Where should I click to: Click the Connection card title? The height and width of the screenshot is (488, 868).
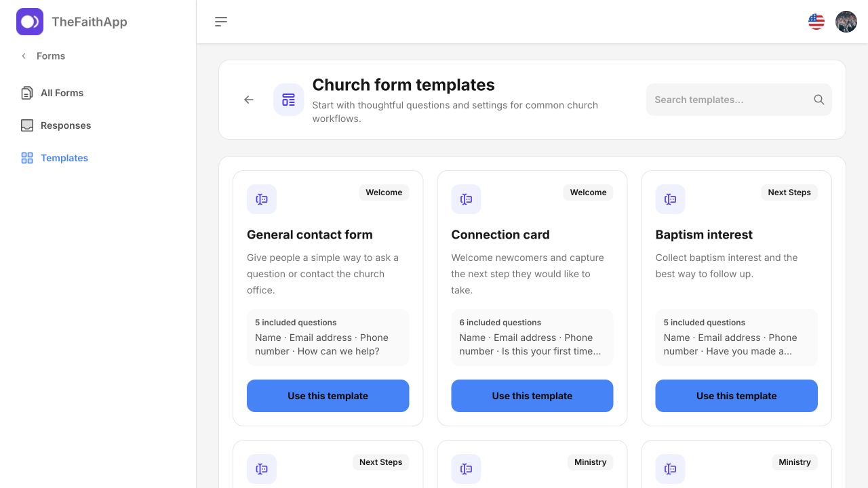(x=500, y=235)
